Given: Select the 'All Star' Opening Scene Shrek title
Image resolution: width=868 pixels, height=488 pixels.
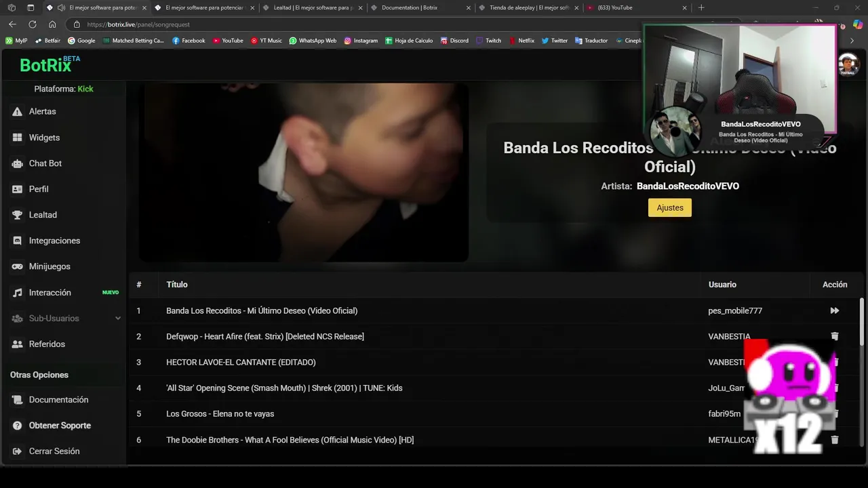Looking at the screenshot, I should [284, 388].
